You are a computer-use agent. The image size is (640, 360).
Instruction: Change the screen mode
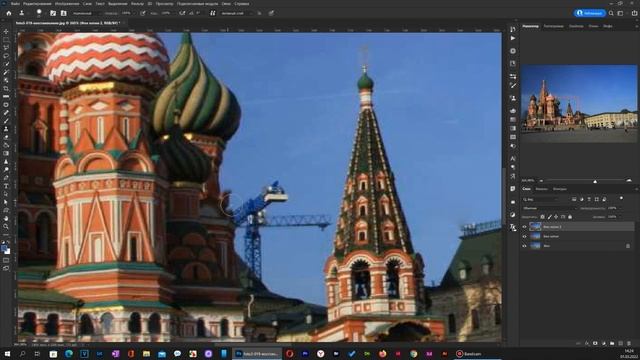[6, 268]
